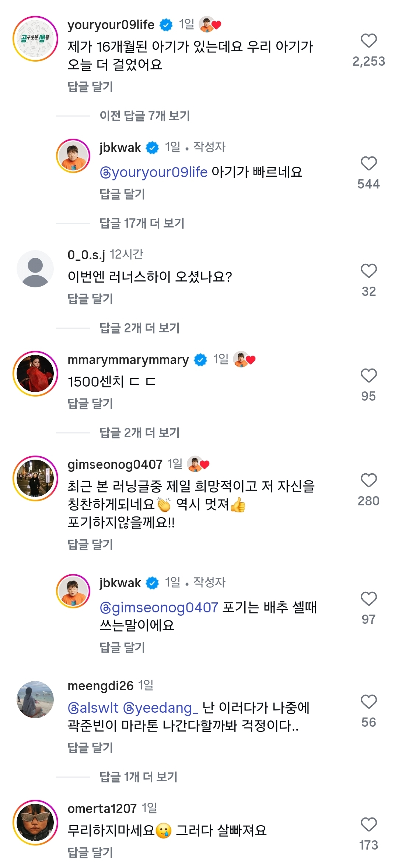The height and width of the screenshot is (868, 398).
Task: Tap heart on meengdi26's comment
Action: coord(369,702)
